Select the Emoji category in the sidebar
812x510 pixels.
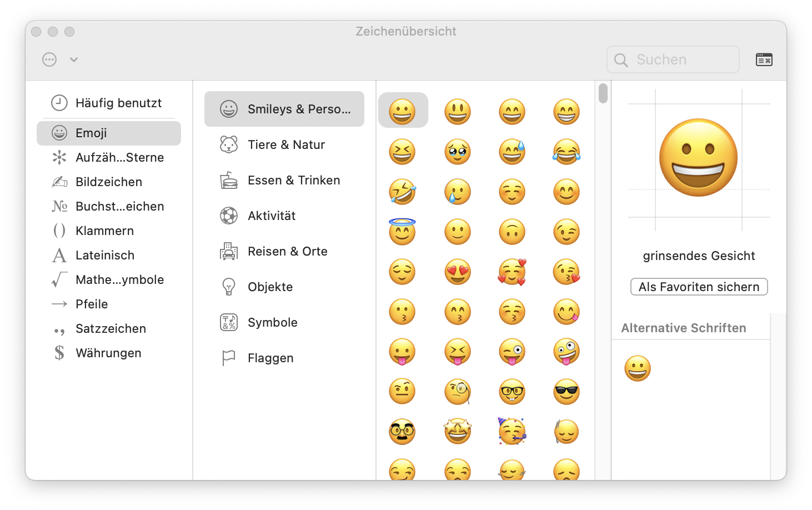[109, 133]
